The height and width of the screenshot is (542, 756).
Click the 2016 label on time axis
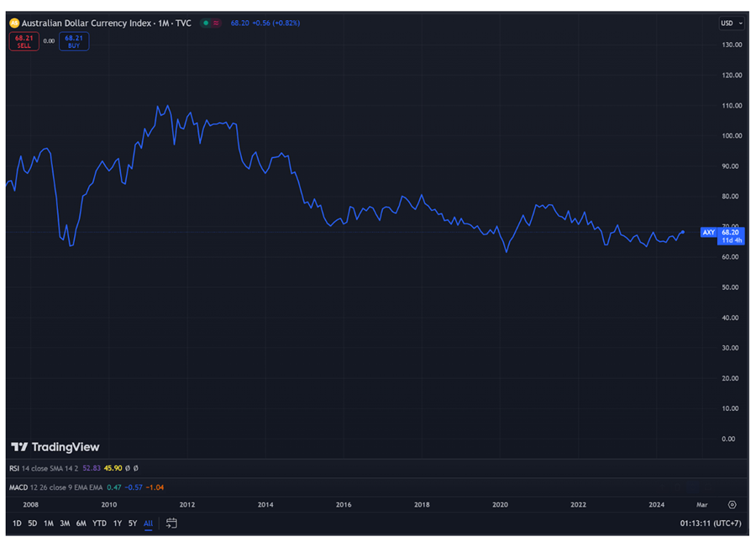344,505
